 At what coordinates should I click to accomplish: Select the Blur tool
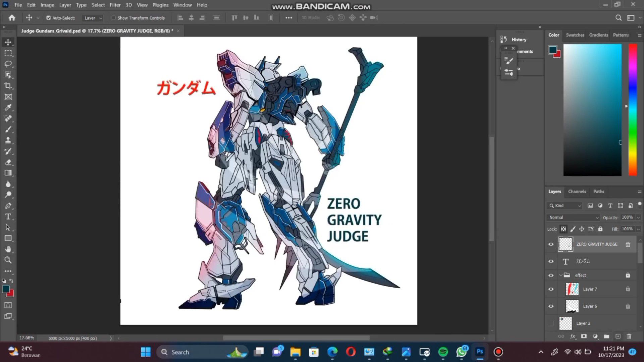[8, 184]
